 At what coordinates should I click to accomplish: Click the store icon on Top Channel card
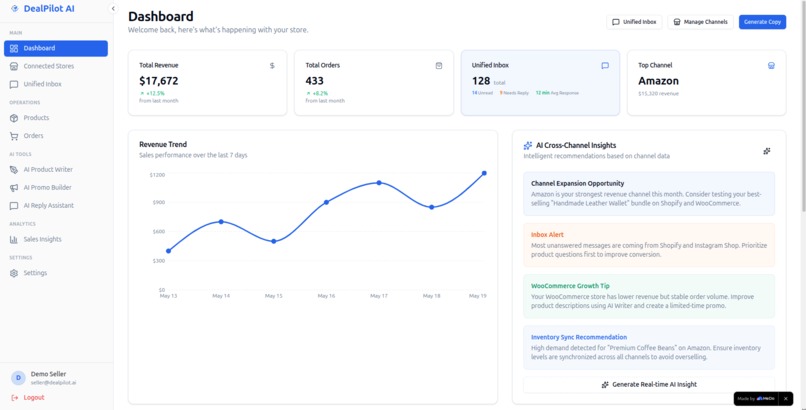[x=771, y=66]
